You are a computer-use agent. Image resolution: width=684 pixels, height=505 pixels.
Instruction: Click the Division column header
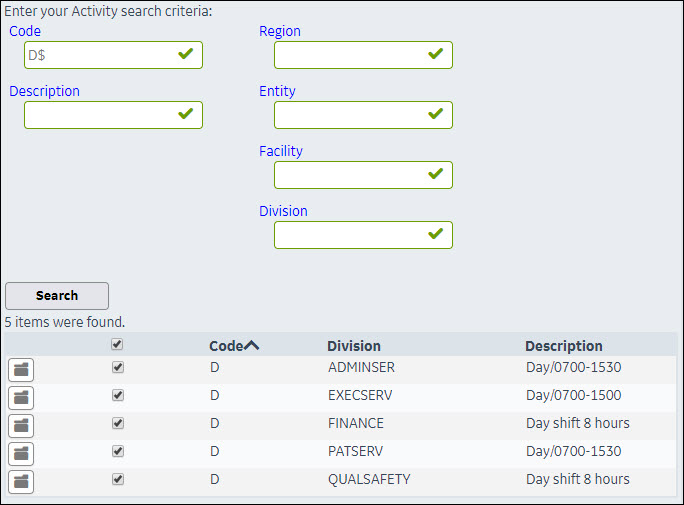pos(353,346)
